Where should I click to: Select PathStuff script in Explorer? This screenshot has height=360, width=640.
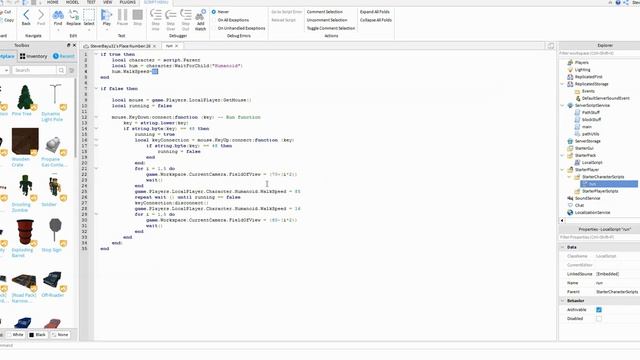(591, 113)
